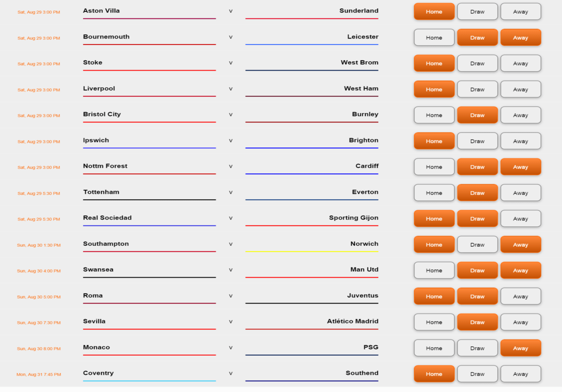Pick Away for Stoke v West Brom

[520, 64]
